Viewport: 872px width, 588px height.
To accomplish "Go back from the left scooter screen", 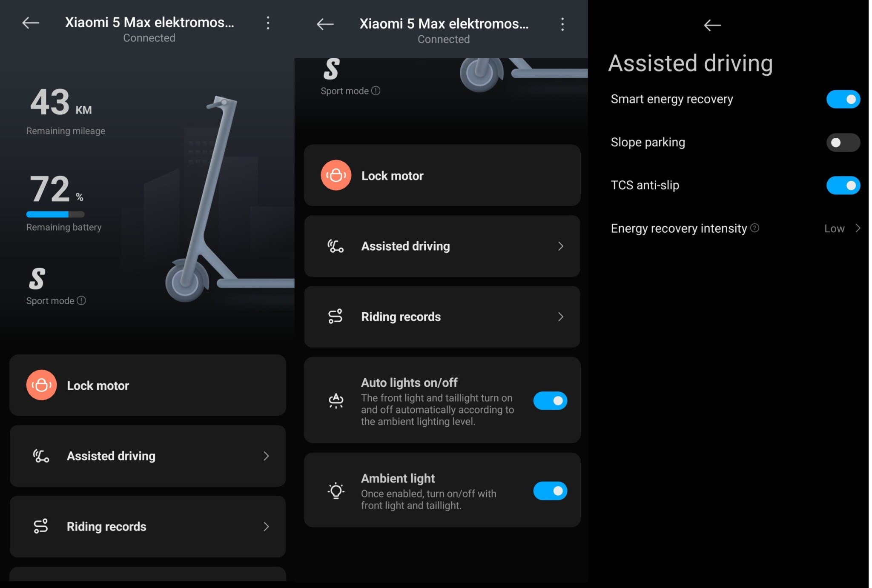I will click(x=31, y=23).
